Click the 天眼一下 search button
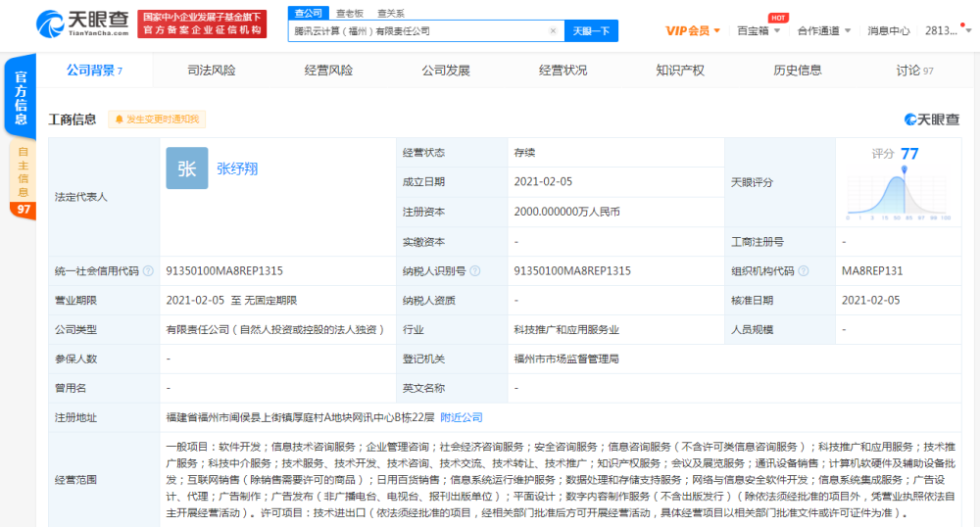 point(591,30)
